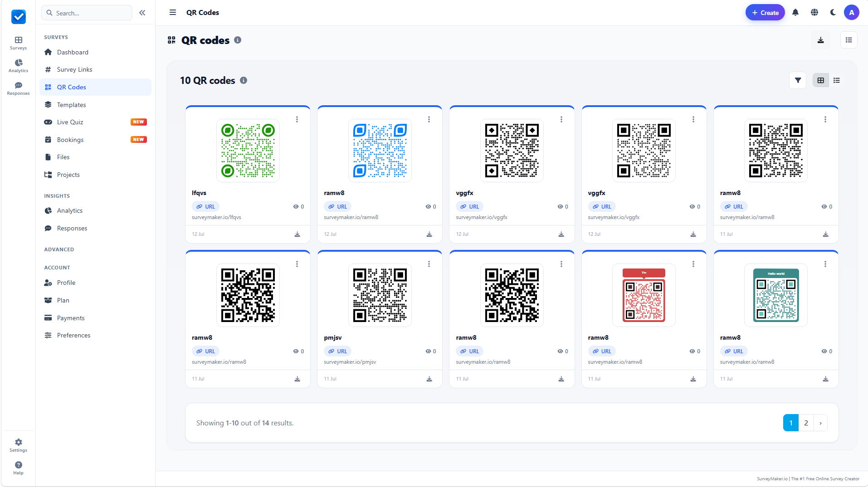
Task: Open the Responses rail icon
Action: (x=18, y=88)
